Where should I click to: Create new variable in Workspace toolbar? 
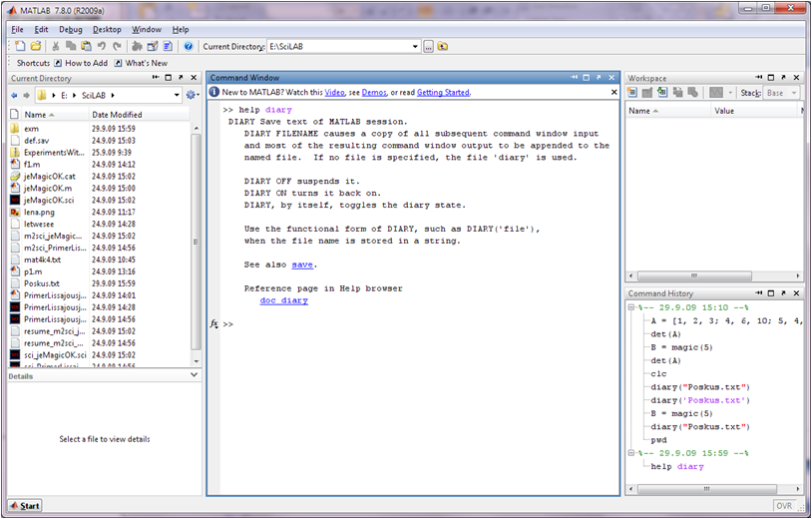pos(631,92)
